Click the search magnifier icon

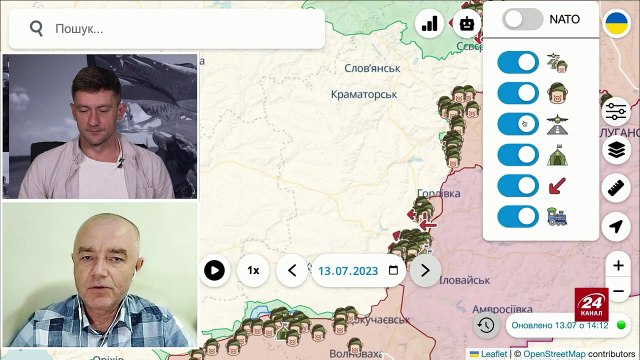pos(36,29)
